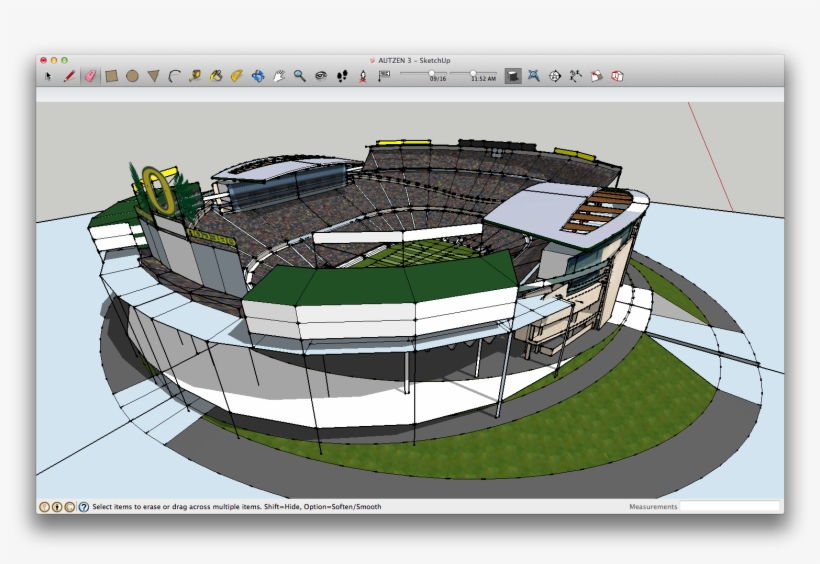The image size is (820, 564).
Task: Click the Zoom magnifier tool
Action: [x=299, y=76]
